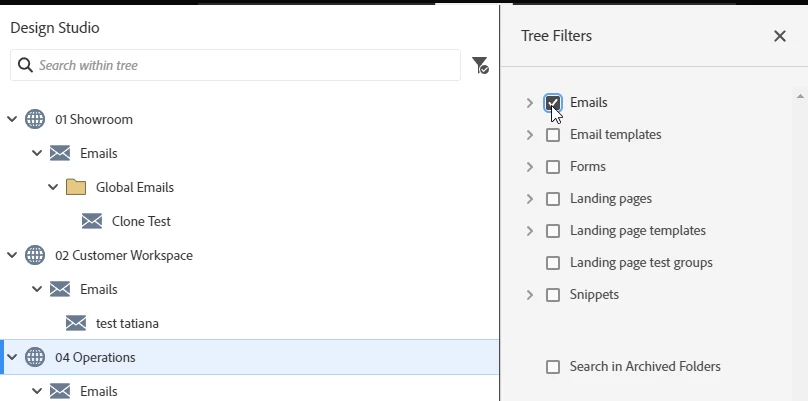This screenshot has width=808, height=401.
Task: Click the Global Emails folder icon
Action: coord(76,187)
